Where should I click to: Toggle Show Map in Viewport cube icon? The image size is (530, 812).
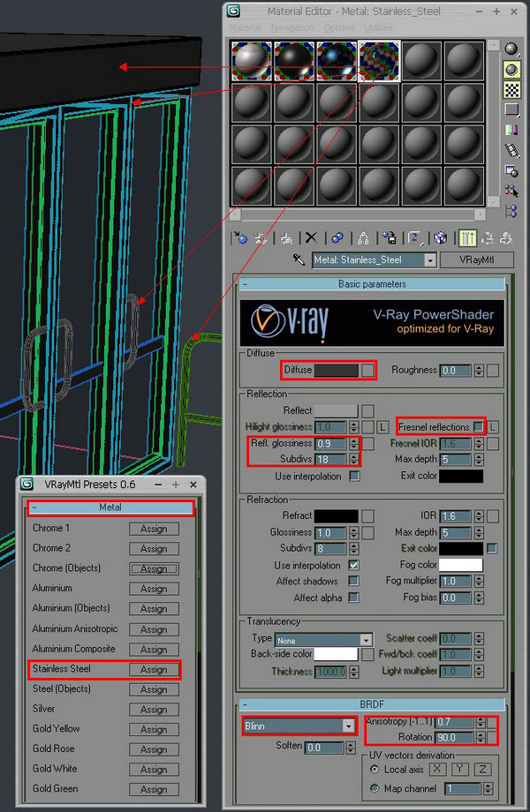441,237
